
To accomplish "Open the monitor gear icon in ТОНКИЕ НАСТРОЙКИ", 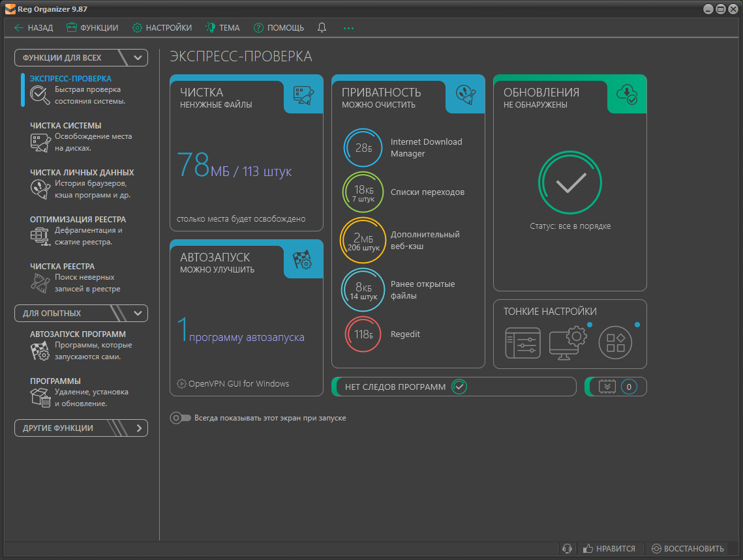I will pos(568,343).
